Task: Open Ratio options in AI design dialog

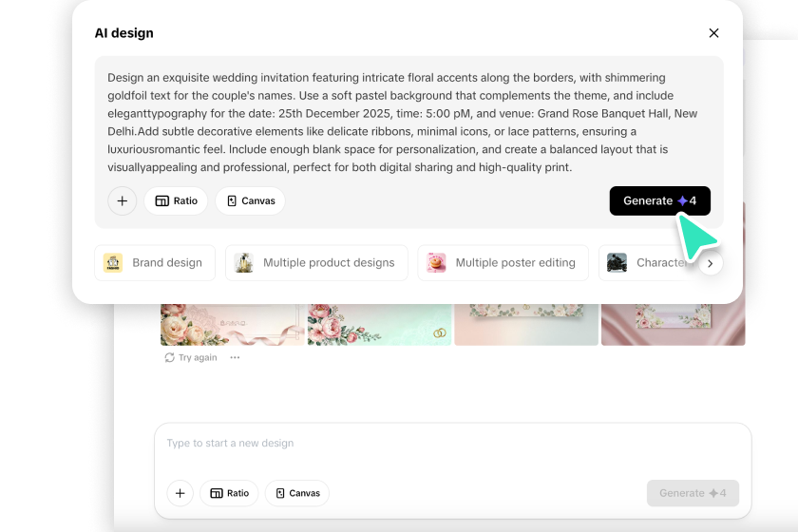Action: click(176, 200)
